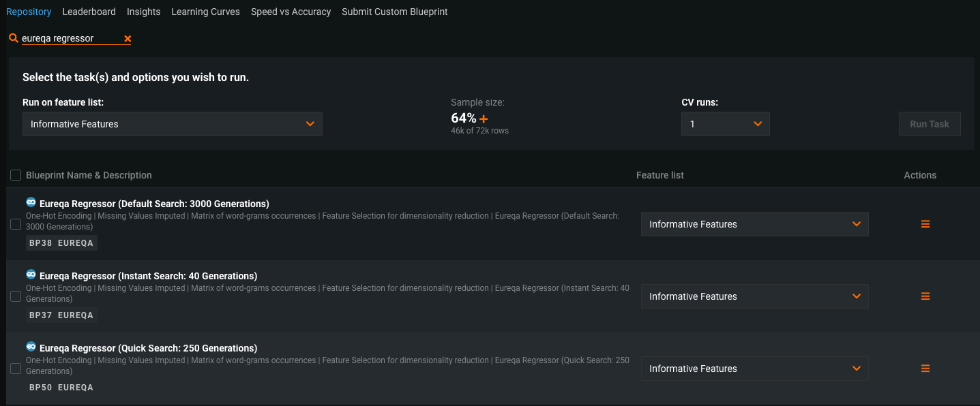Click Eureqa icon beside Instant Search blueprint
Viewport: 980px width, 406px height.
(x=31, y=275)
